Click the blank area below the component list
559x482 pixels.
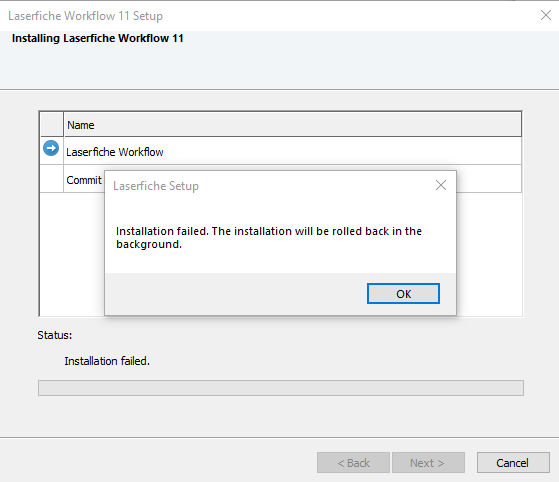tap(71, 254)
